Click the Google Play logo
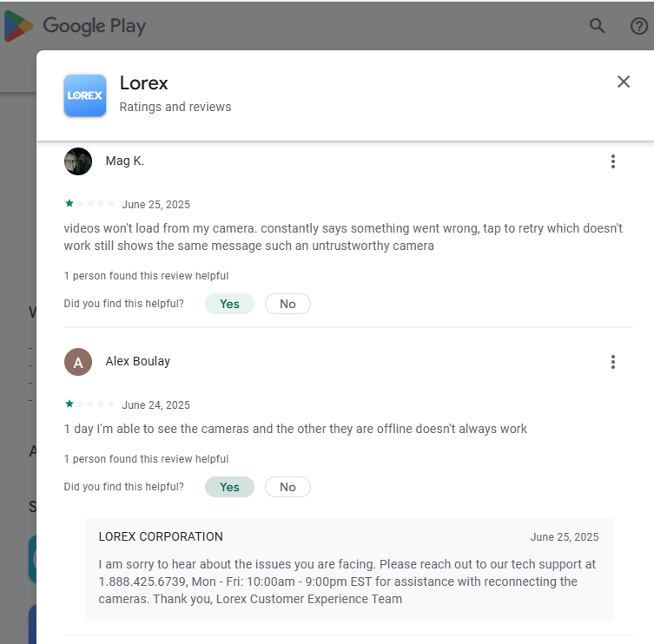654x644 pixels. [x=75, y=26]
